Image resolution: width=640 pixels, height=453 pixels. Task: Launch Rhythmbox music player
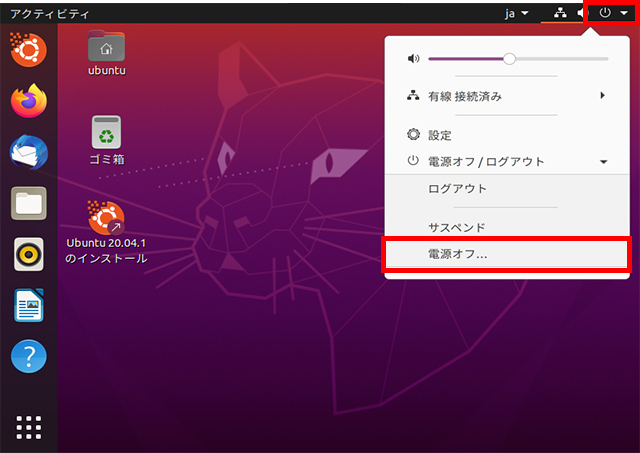coord(29,254)
